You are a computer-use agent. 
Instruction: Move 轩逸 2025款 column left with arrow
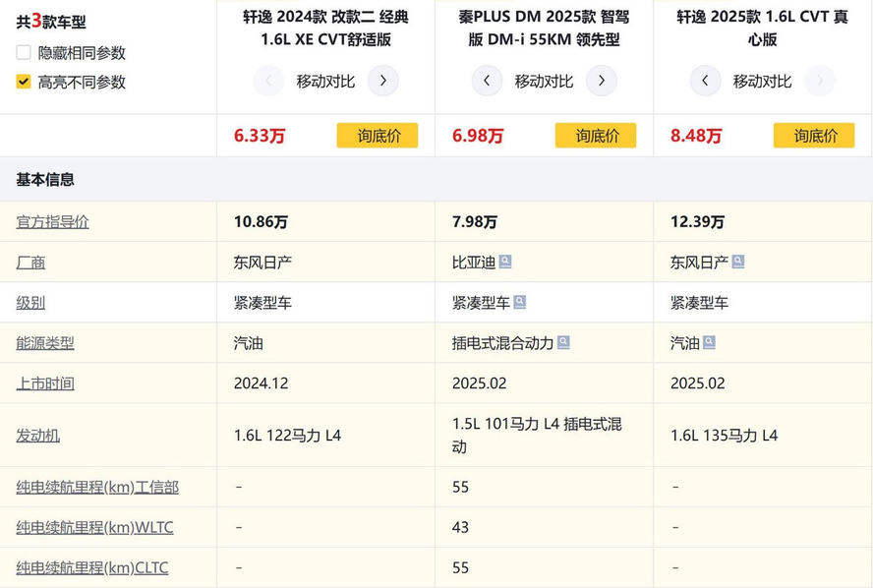pos(705,81)
